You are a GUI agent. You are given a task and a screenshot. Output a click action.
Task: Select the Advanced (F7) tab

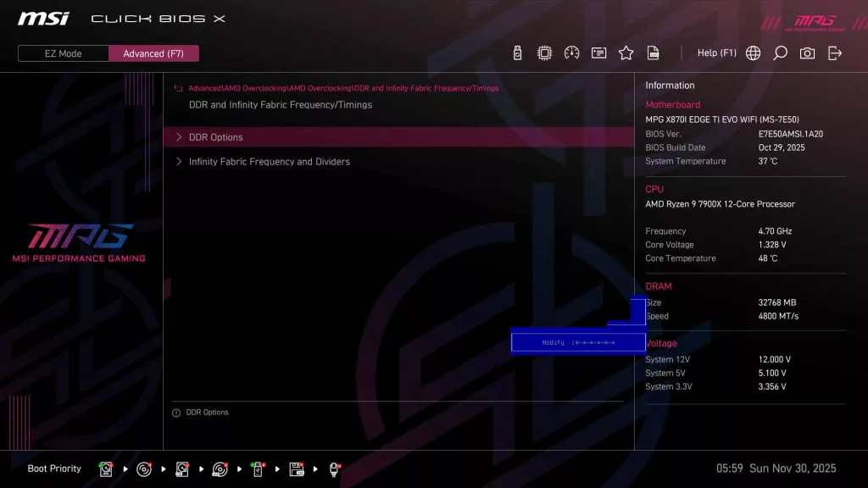153,53
